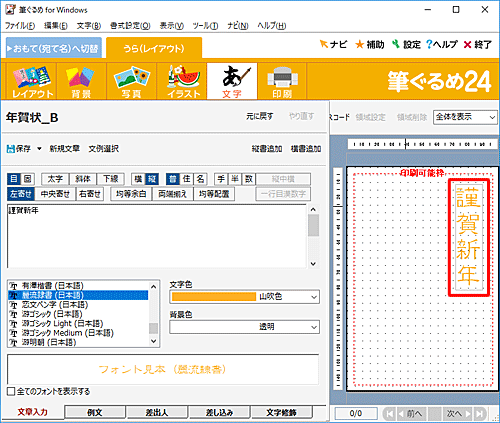The image size is (500, 423).
Task: Open the 書式設定(O) menu
Action: point(130,26)
